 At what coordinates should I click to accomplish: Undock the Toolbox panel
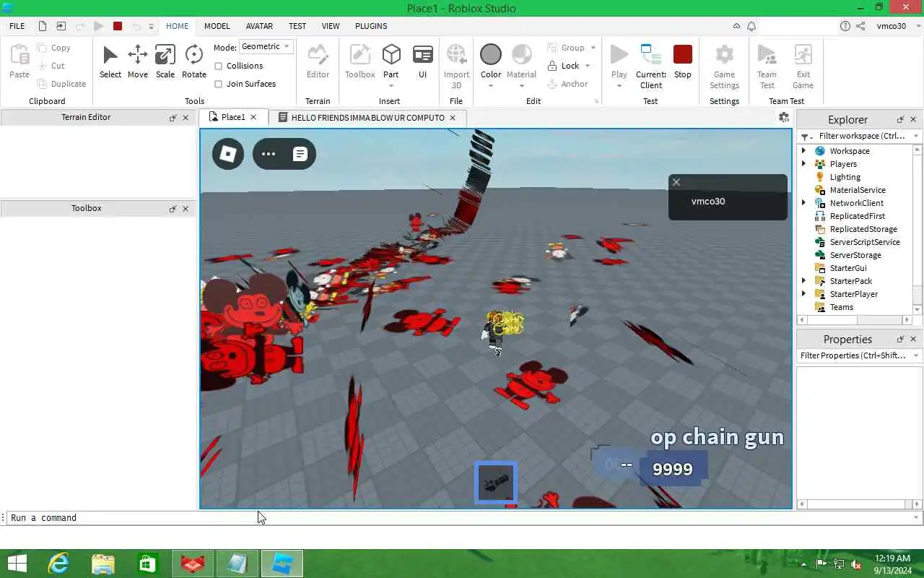(173, 209)
